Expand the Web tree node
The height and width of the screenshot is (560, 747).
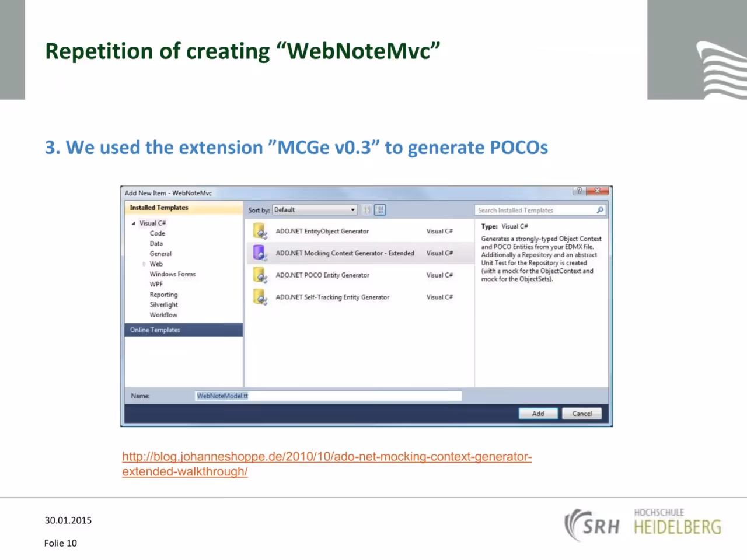[x=144, y=264]
